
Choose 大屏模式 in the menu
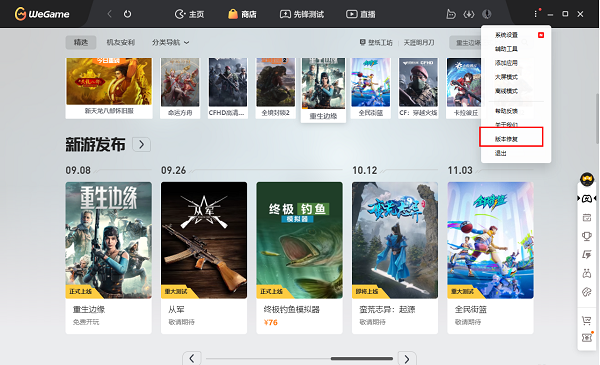pos(506,77)
